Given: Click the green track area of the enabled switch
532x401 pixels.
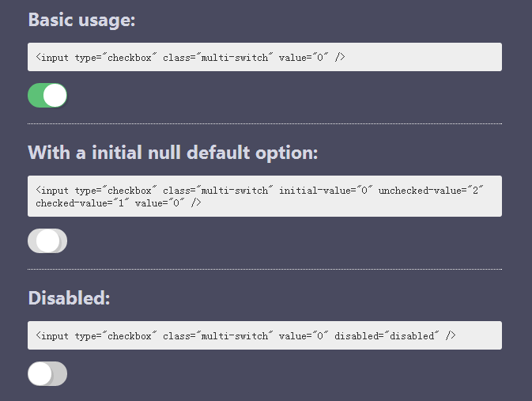Looking at the screenshot, I should [36, 96].
